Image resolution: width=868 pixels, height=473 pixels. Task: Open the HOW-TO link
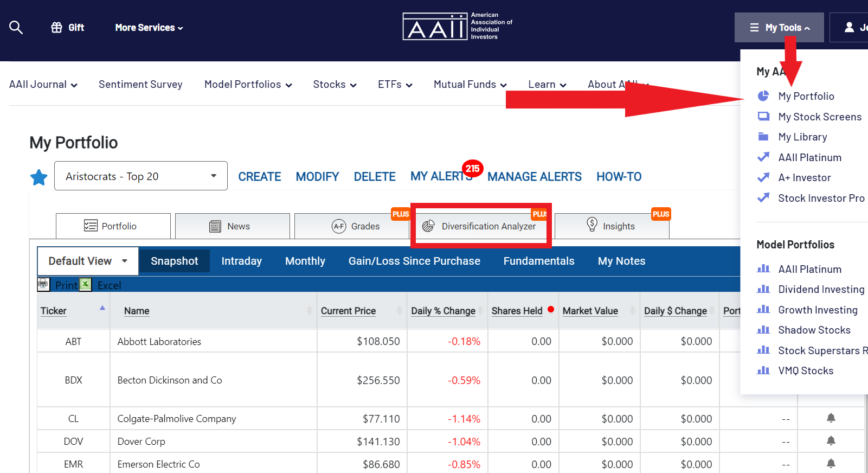coord(619,177)
